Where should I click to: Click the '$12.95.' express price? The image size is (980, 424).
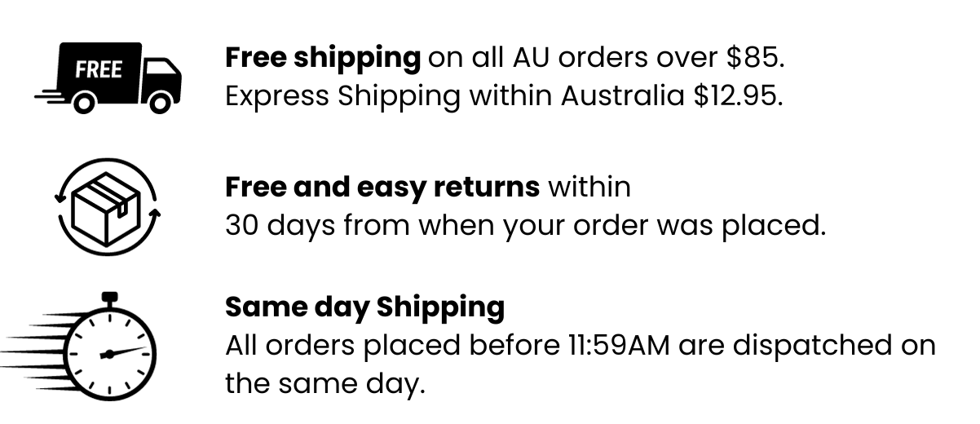(738, 95)
